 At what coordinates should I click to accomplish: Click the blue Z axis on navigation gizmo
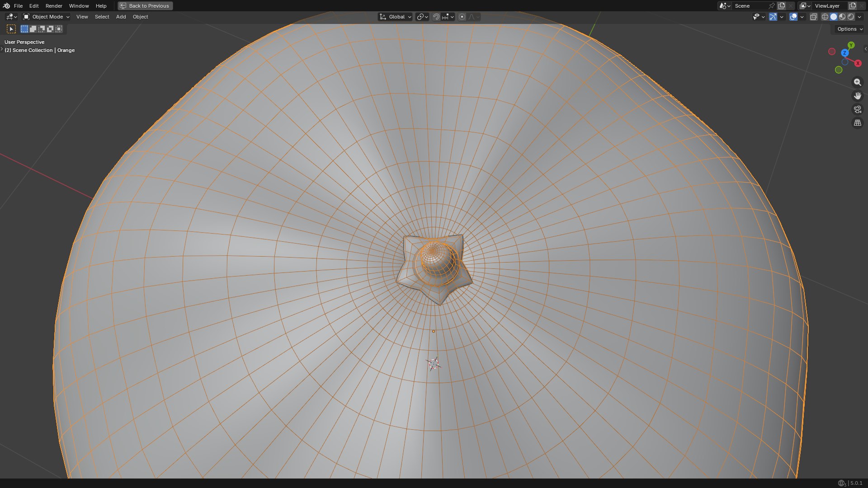click(x=844, y=53)
